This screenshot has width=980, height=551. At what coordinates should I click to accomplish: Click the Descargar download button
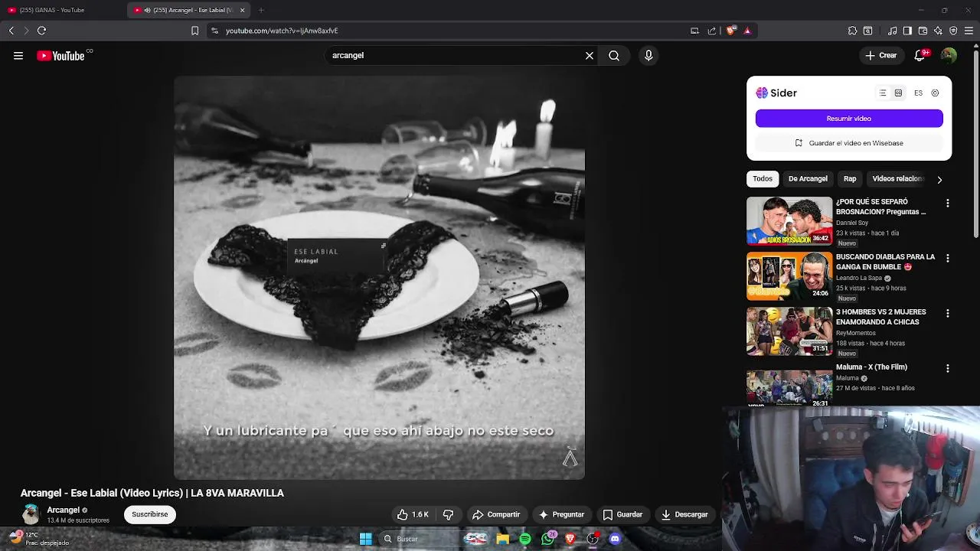point(684,514)
